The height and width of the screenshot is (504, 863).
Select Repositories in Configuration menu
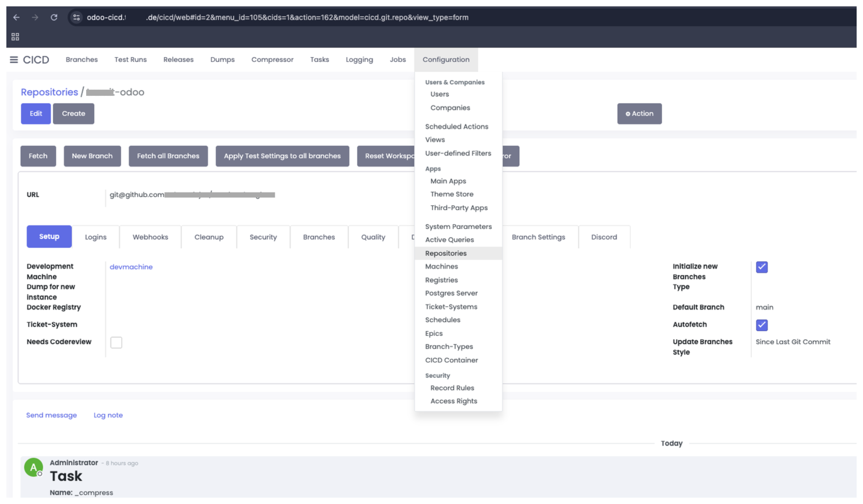click(x=458, y=253)
